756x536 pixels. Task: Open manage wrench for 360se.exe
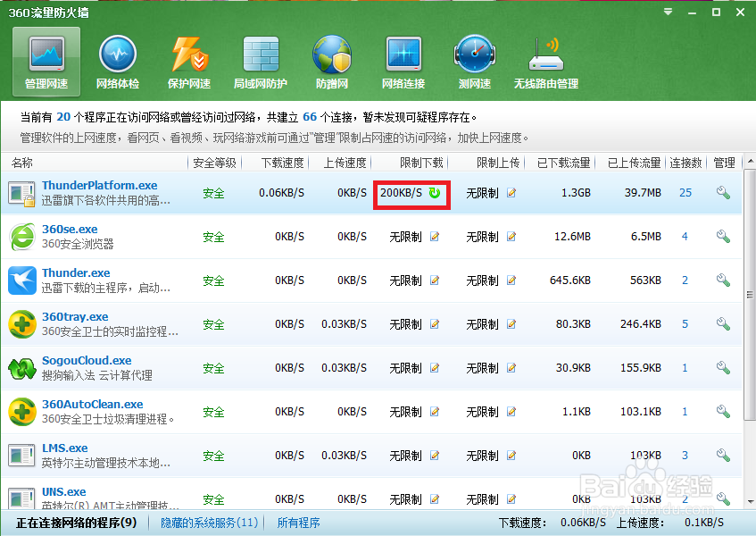click(723, 237)
